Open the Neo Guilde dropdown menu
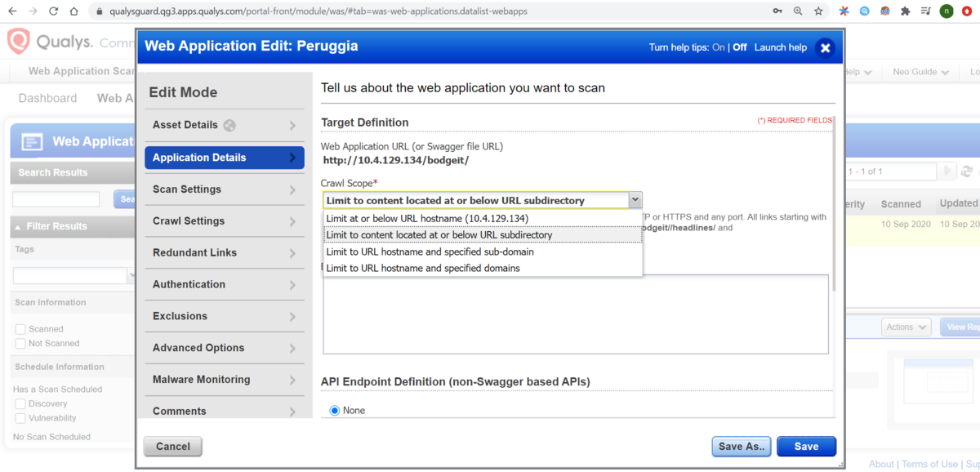Image resolution: width=980 pixels, height=472 pixels. (921, 72)
